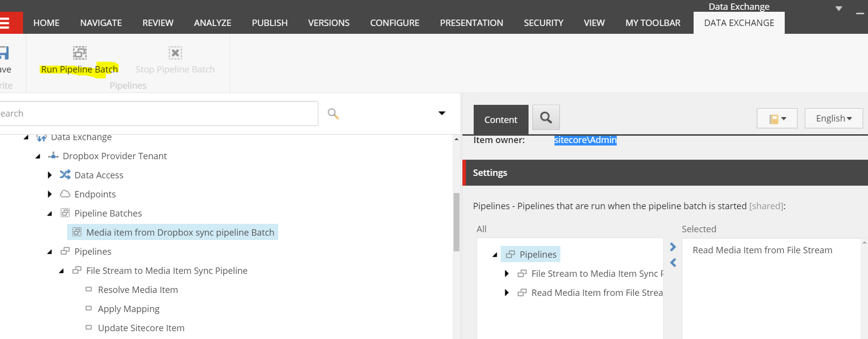Click the Save icon in the ribbon

pyautogui.click(x=4, y=52)
